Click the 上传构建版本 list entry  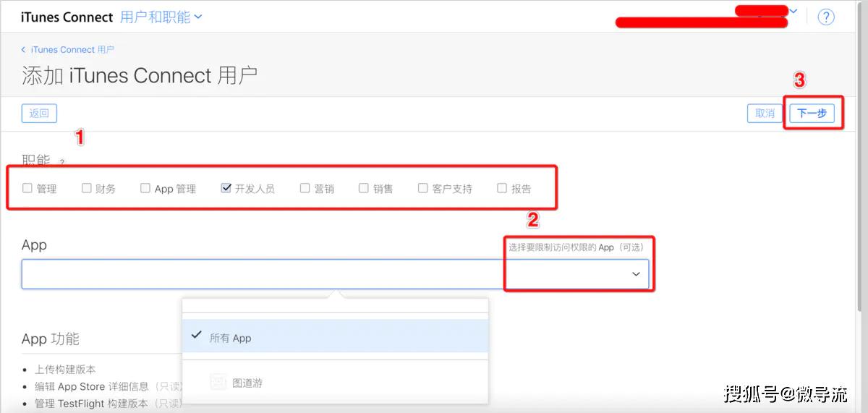coord(65,369)
